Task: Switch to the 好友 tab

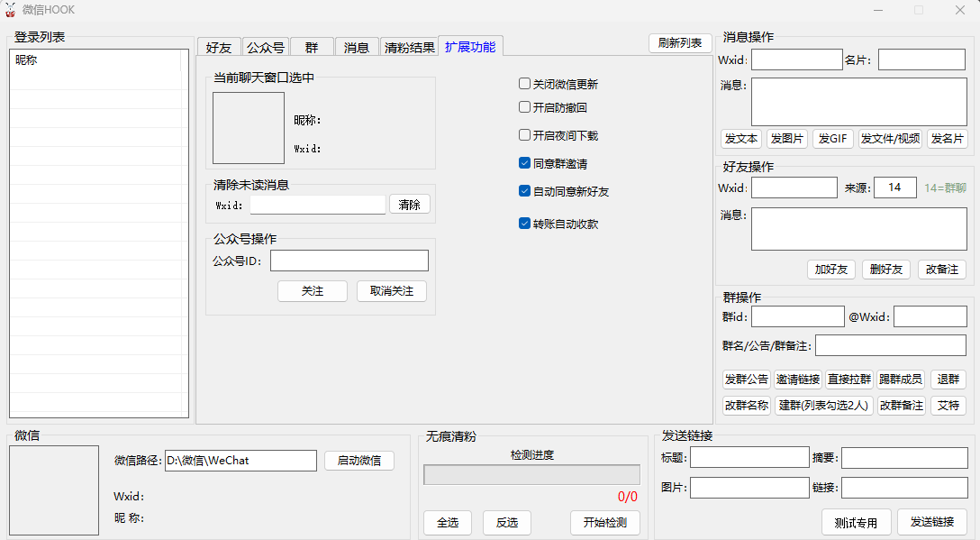Action: [219, 48]
